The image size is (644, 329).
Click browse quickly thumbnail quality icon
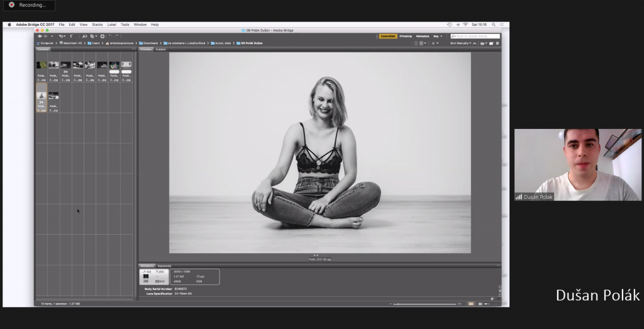pyautogui.click(x=416, y=43)
